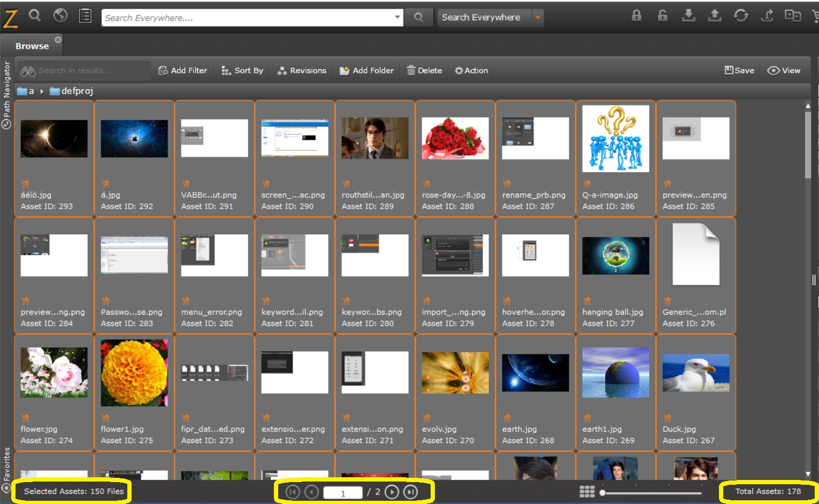Image resolution: width=819 pixels, height=504 pixels.
Task: Open the View options
Action: click(x=784, y=71)
